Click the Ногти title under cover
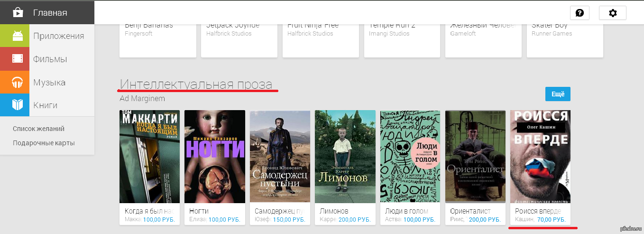 (x=199, y=211)
